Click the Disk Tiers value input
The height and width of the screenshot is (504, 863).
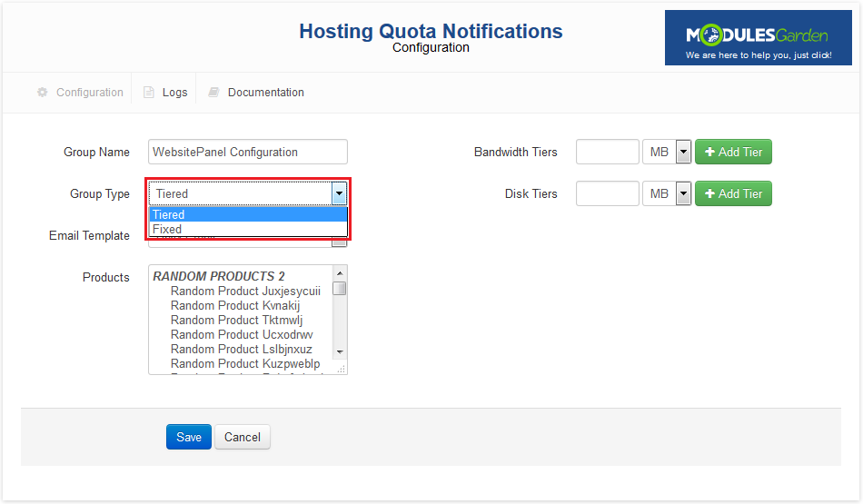(x=607, y=193)
